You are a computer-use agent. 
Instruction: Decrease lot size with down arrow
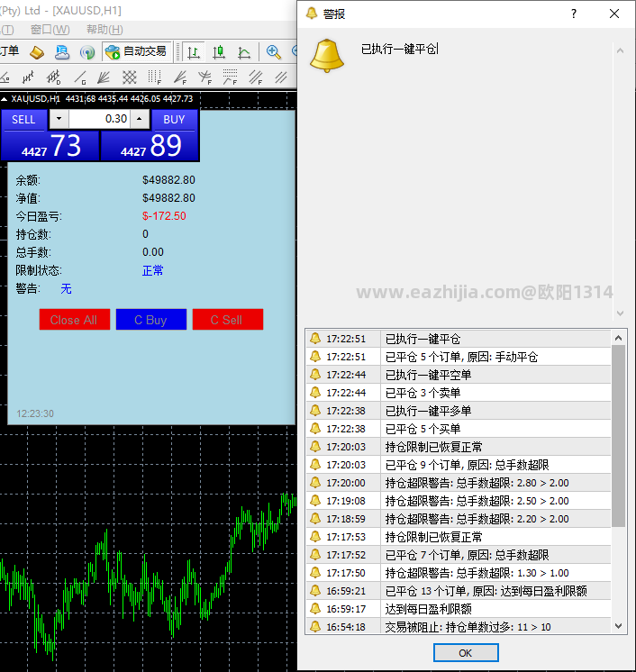click(x=59, y=119)
